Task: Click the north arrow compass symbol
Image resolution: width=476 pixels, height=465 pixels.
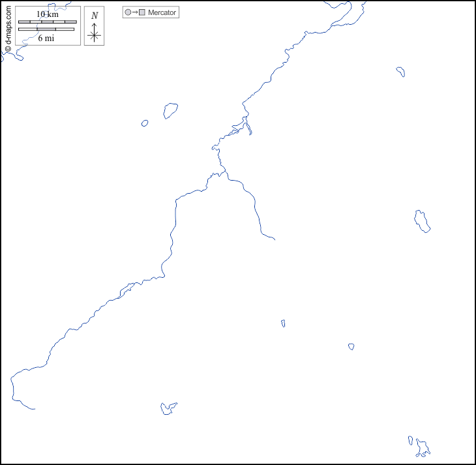Action: [95, 33]
